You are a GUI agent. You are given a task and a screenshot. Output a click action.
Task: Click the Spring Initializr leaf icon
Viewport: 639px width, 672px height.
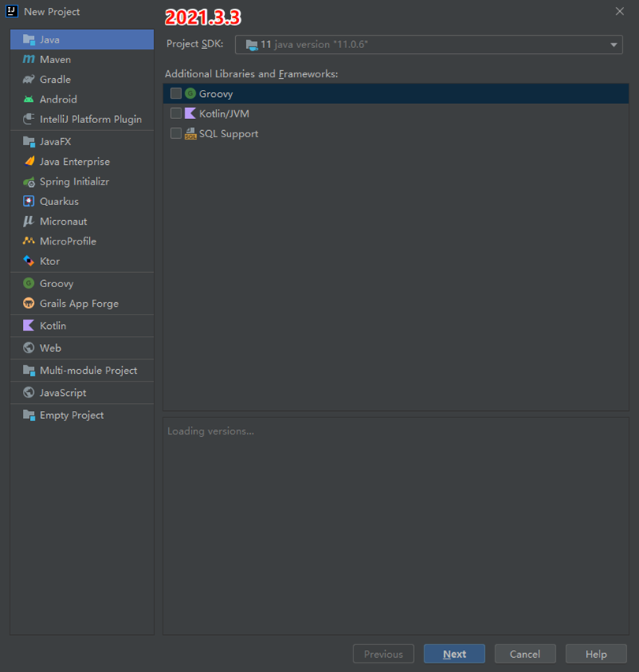pyautogui.click(x=28, y=181)
